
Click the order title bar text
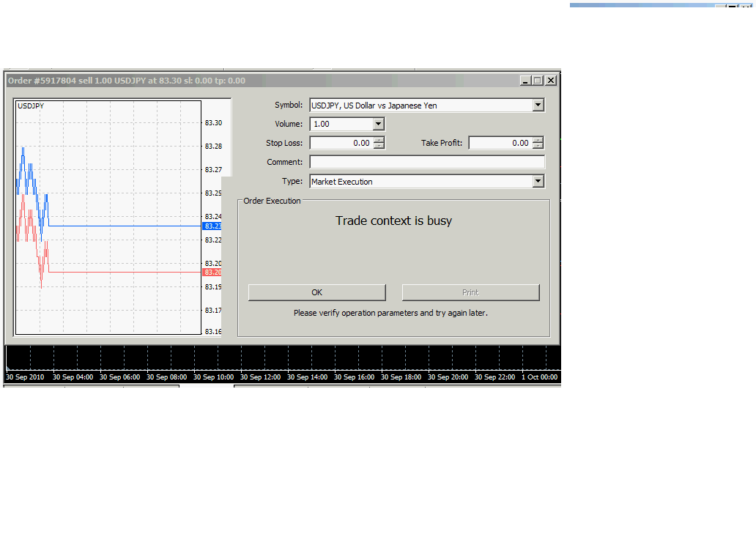(x=126, y=81)
